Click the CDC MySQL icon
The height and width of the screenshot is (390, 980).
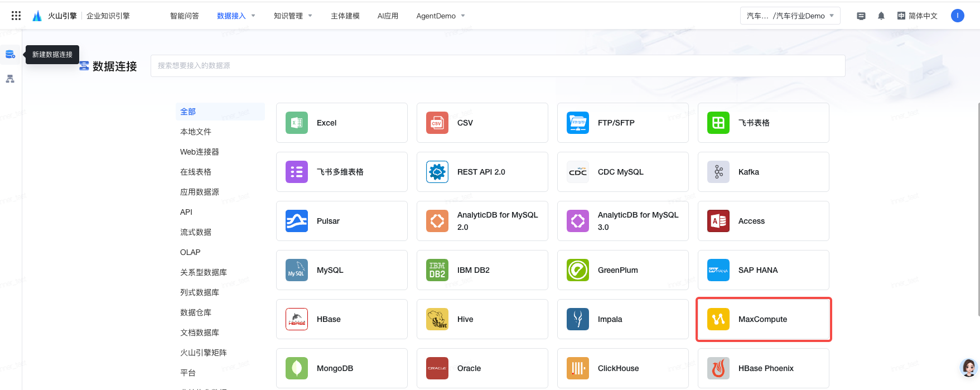[x=578, y=172]
